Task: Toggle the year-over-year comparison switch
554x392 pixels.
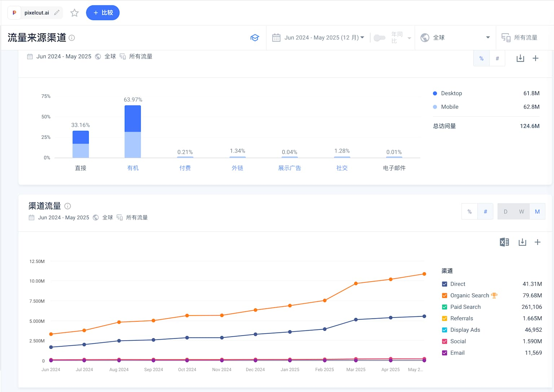Action: (x=379, y=38)
